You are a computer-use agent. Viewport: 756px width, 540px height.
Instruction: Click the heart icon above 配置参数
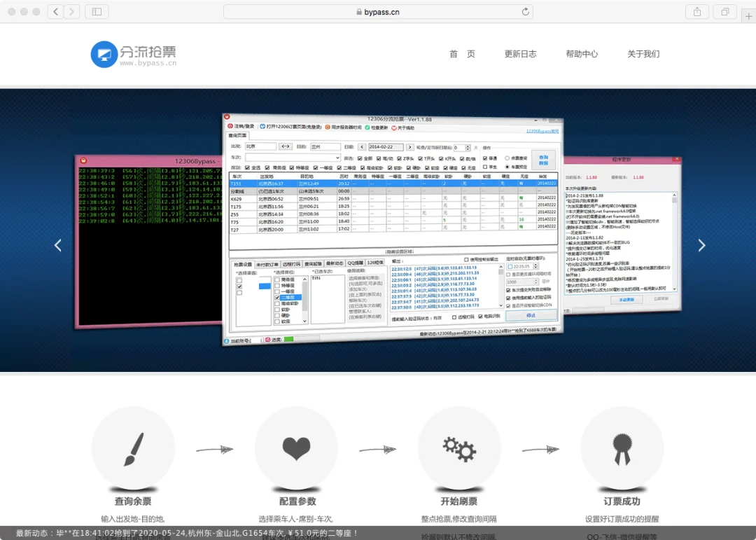coord(296,449)
